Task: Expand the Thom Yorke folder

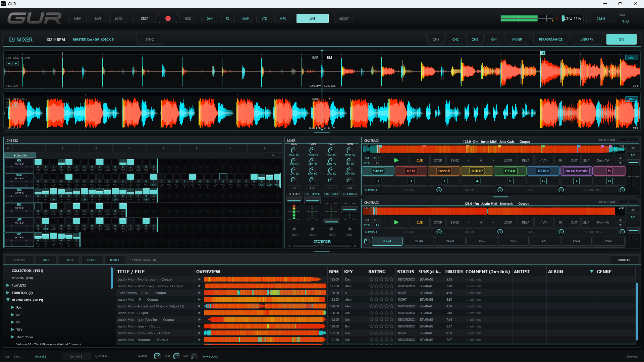Action: (13, 337)
